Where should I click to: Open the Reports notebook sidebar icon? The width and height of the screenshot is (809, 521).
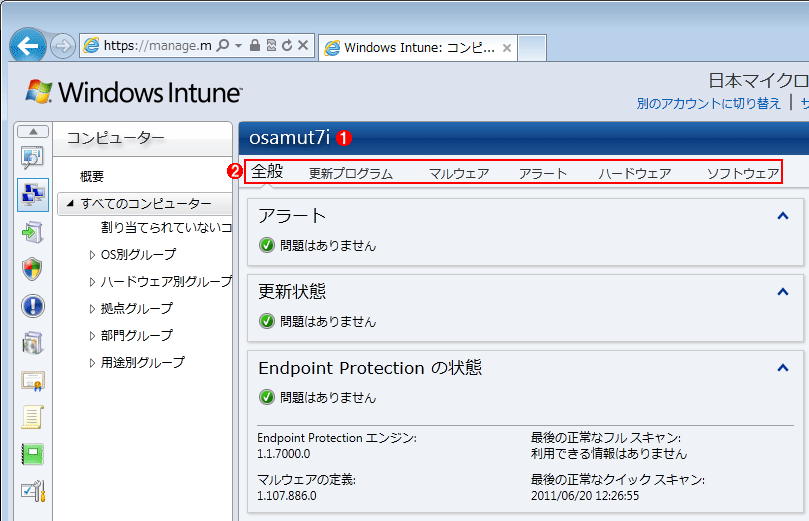tap(33, 454)
